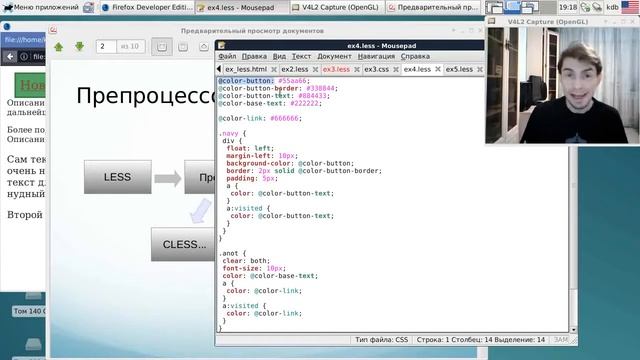Close the ex3.less tab
Screen dimensions: 640x360
pos(357,69)
